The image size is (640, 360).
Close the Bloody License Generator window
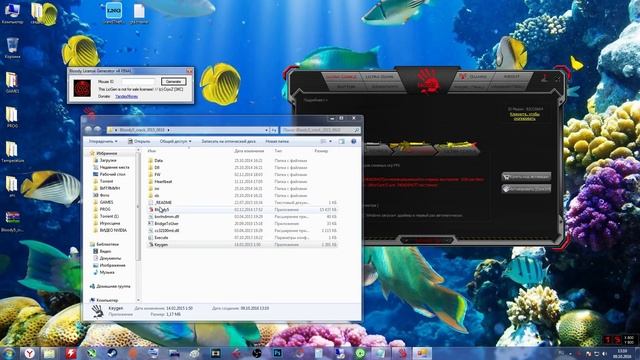(x=189, y=71)
